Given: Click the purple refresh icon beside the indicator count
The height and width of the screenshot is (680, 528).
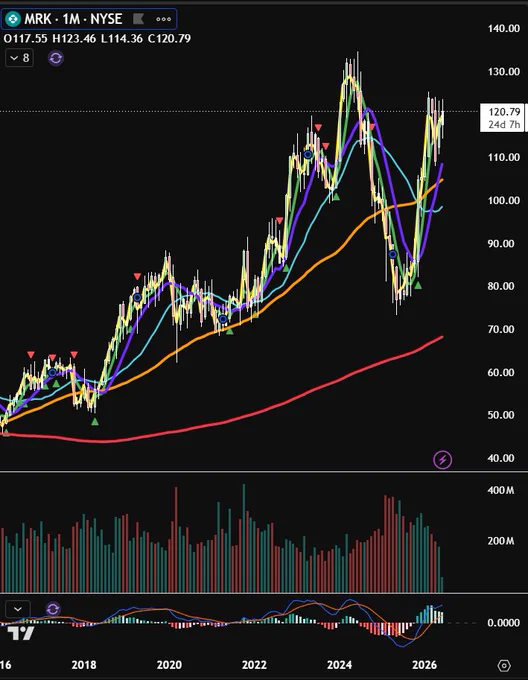Looking at the screenshot, I should (55, 58).
